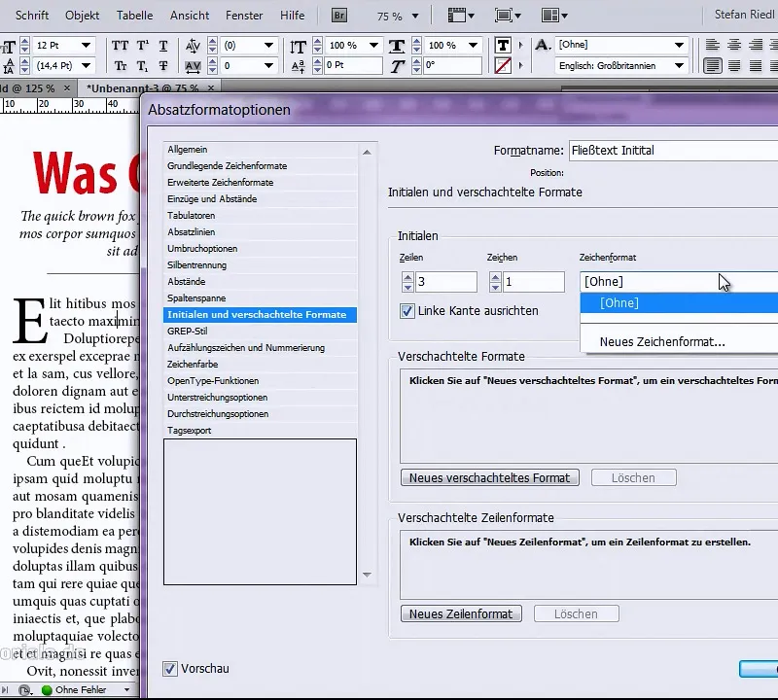Select the Einzüge und Abstände category

point(260,199)
